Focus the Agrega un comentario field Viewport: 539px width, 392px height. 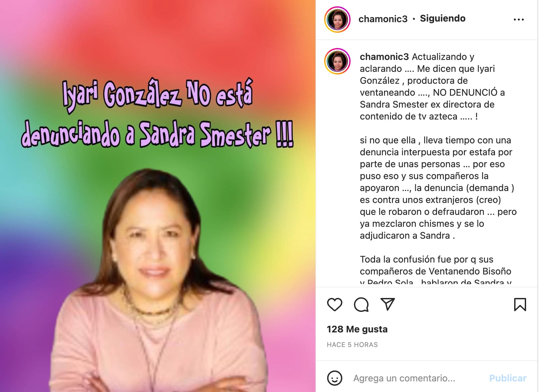pyautogui.click(x=418, y=378)
